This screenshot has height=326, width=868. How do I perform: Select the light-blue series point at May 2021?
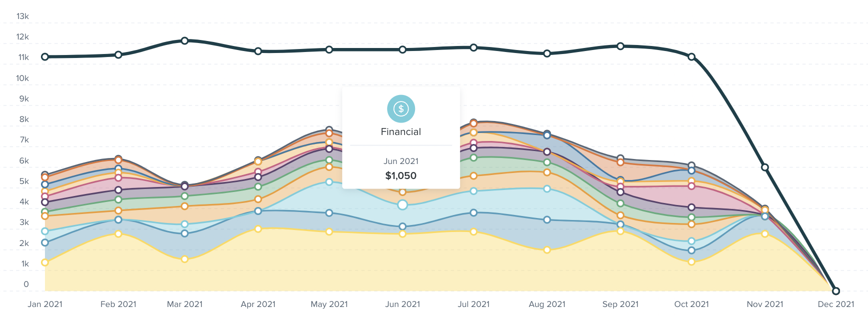pos(329,182)
